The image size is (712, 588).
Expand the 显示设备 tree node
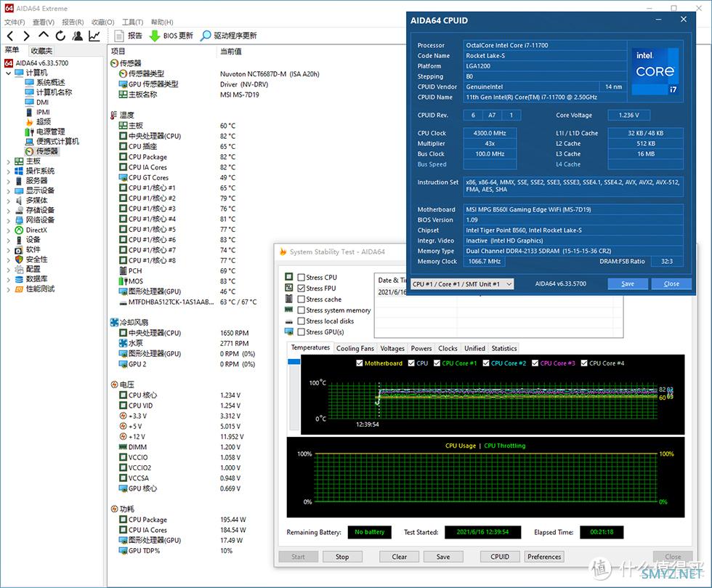(9, 191)
